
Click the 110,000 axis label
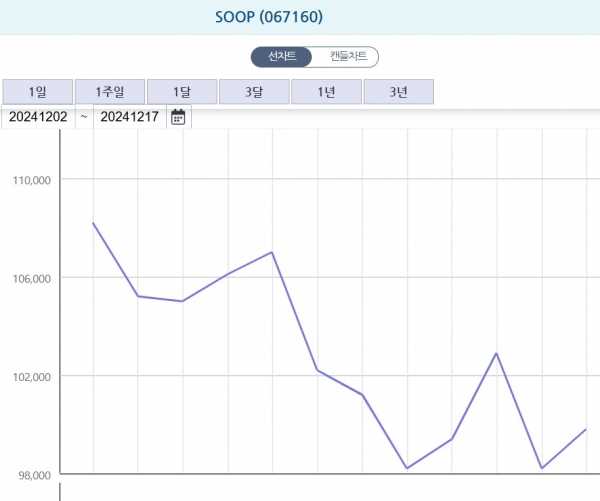[32, 180]
